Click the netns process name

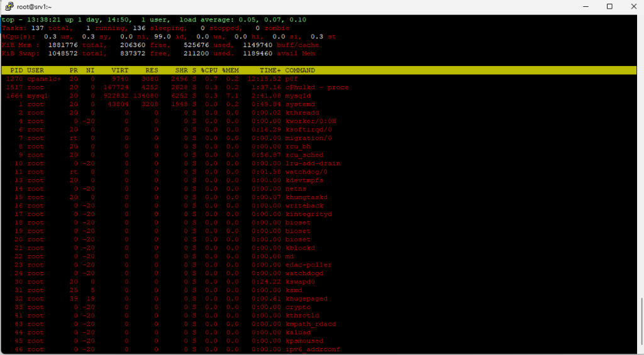(296, 188)
